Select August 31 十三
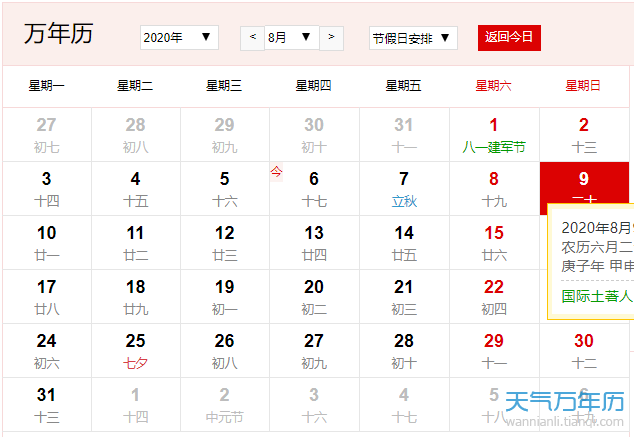Image resolution: width=634 pixels, height=437 pixels. [47, 405]
